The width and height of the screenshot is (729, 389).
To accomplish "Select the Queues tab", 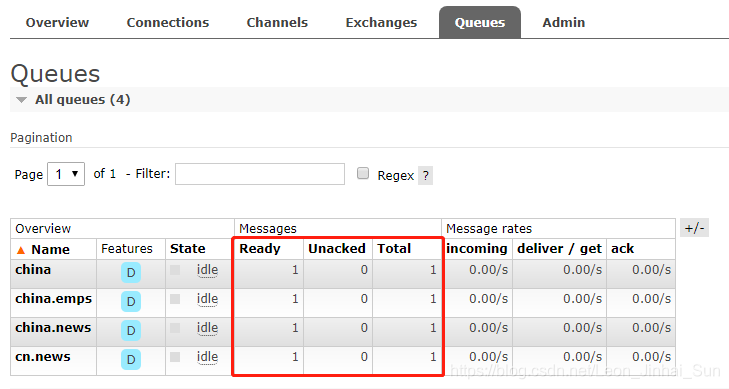I will point(480,22).
